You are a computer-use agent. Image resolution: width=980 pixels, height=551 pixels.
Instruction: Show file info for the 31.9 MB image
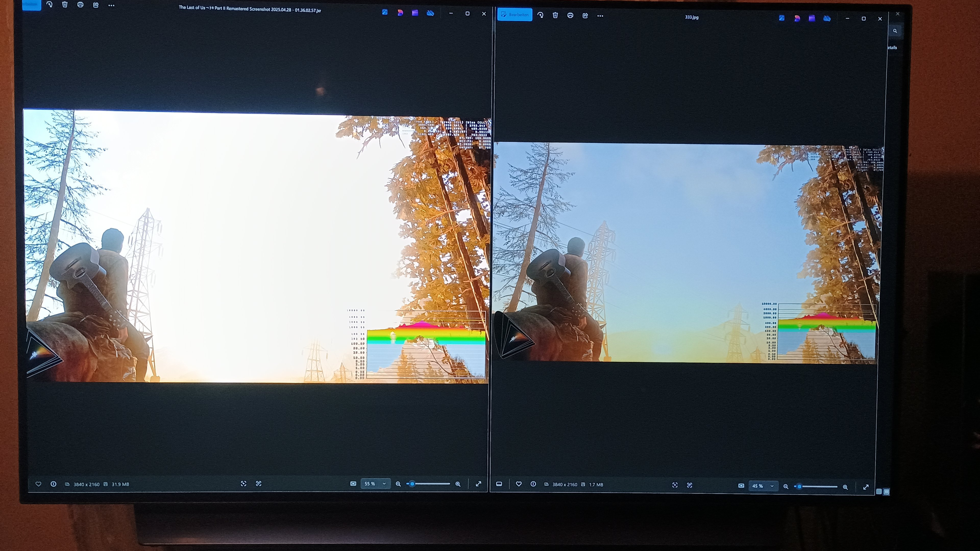click(53, 484)
